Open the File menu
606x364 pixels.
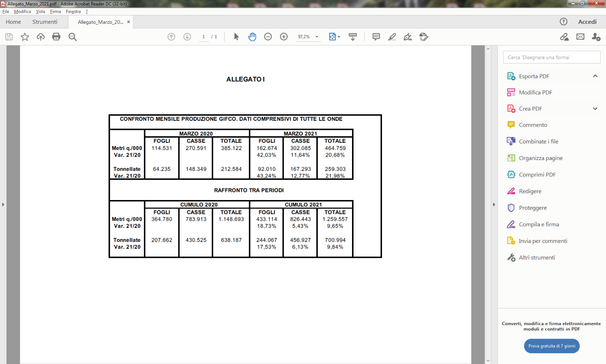(x=6, y=12)
